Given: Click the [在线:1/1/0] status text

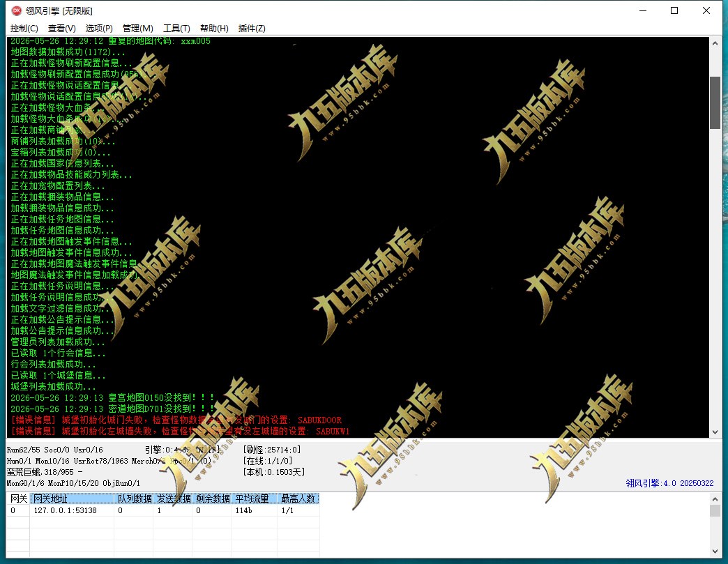Looking at the screenshot, I should pos(268,461).
